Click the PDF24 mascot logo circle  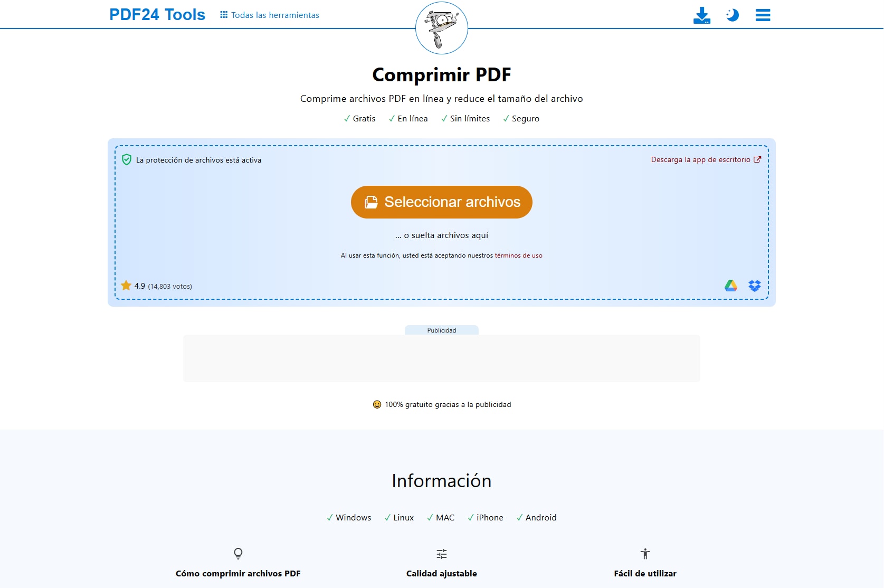(x=442, y=28)
